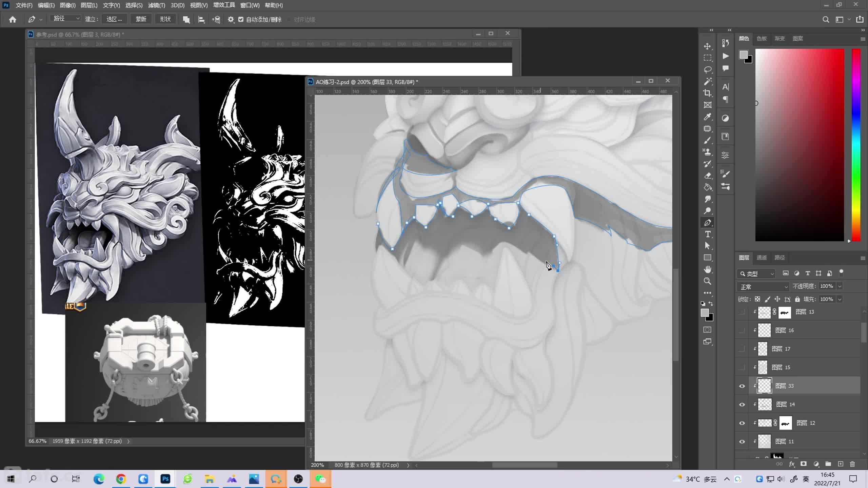
Task: Open the layer fill dropdown arrow
Action: pyautogui.click(x=840, y=299)
